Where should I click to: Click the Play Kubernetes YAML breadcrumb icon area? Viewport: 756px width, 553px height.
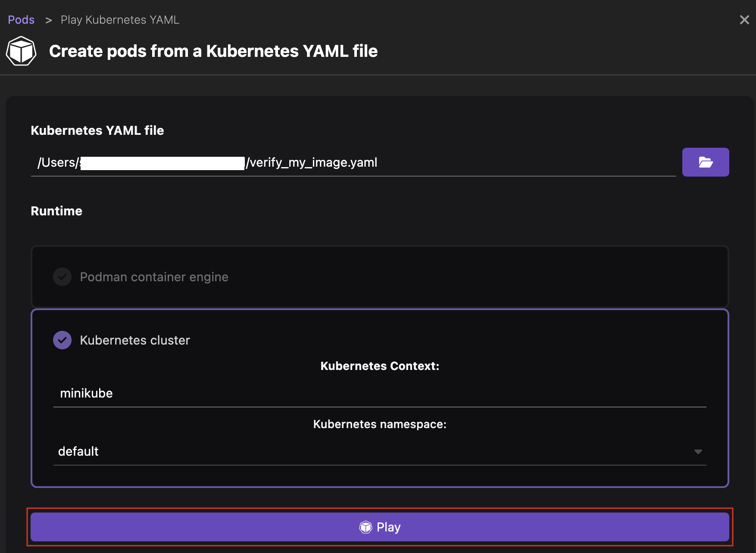[119, 19]
